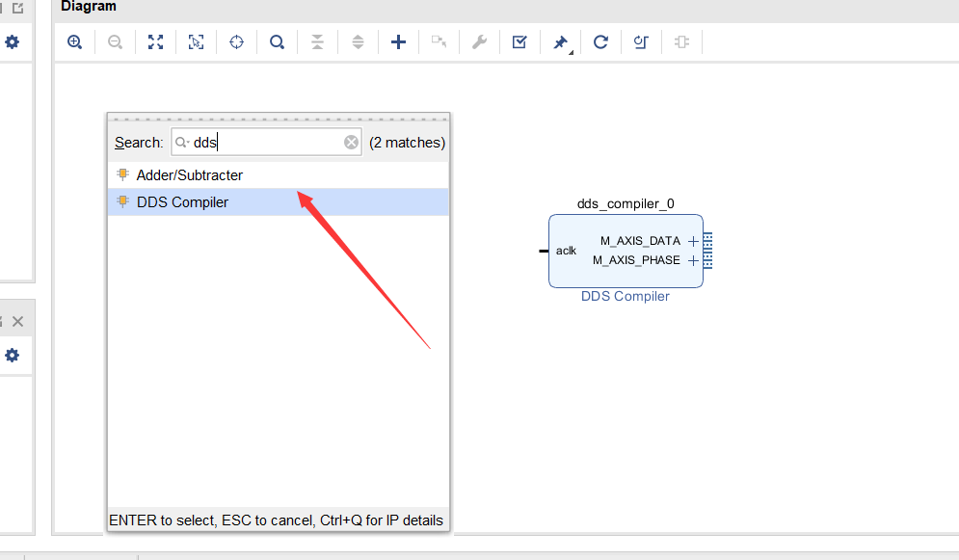This screenshot has height=560, width=959.
Task: Click the wrench icon in diagram toolbar
Action: click(479, 42)
